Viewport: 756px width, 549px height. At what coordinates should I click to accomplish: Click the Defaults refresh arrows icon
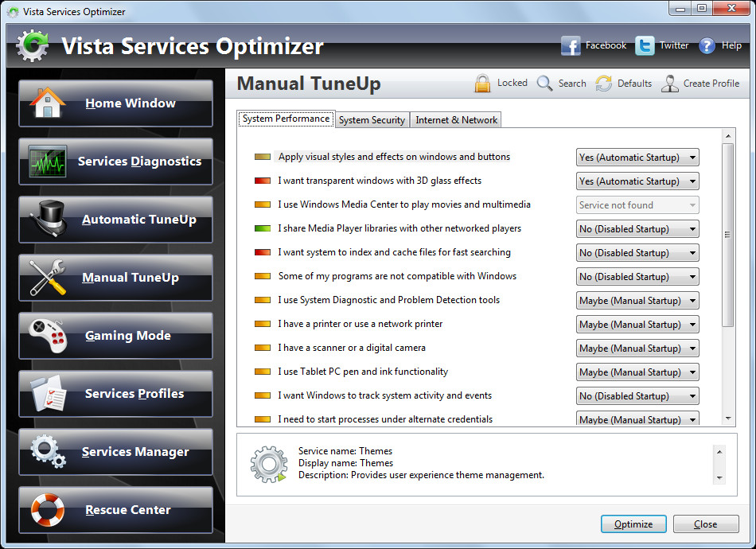603,84
